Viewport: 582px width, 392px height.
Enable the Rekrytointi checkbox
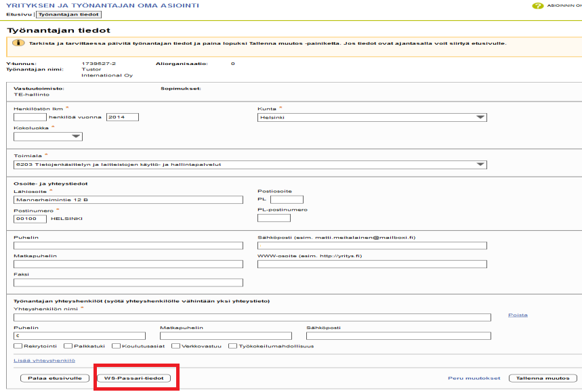point(18,346)
